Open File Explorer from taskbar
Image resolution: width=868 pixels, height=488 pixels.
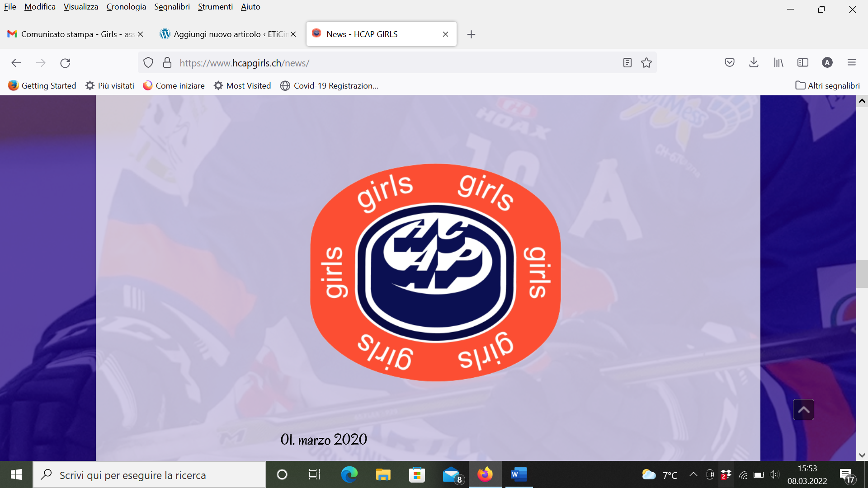pos(383,474)
